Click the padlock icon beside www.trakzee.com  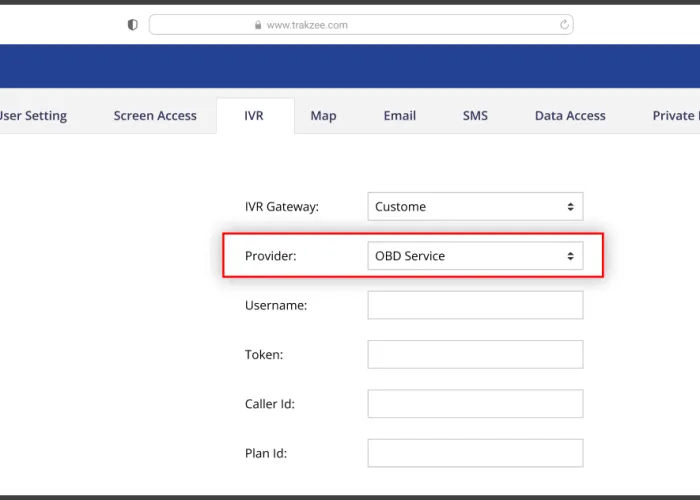(x=259, y=25)
